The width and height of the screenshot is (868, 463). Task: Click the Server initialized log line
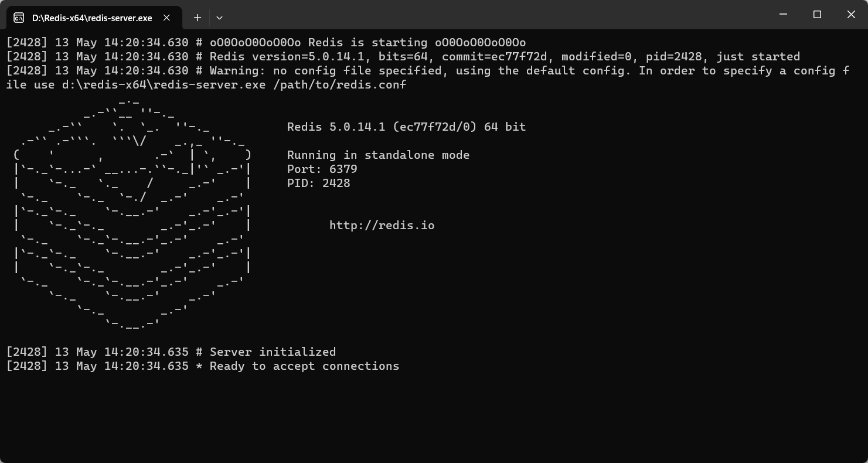171,352
